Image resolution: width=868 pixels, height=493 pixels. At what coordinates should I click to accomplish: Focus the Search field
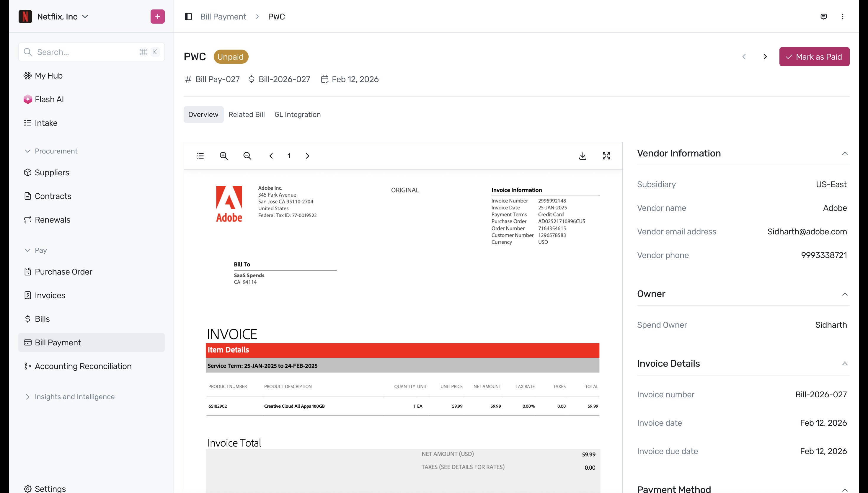(x=92, y=52)
